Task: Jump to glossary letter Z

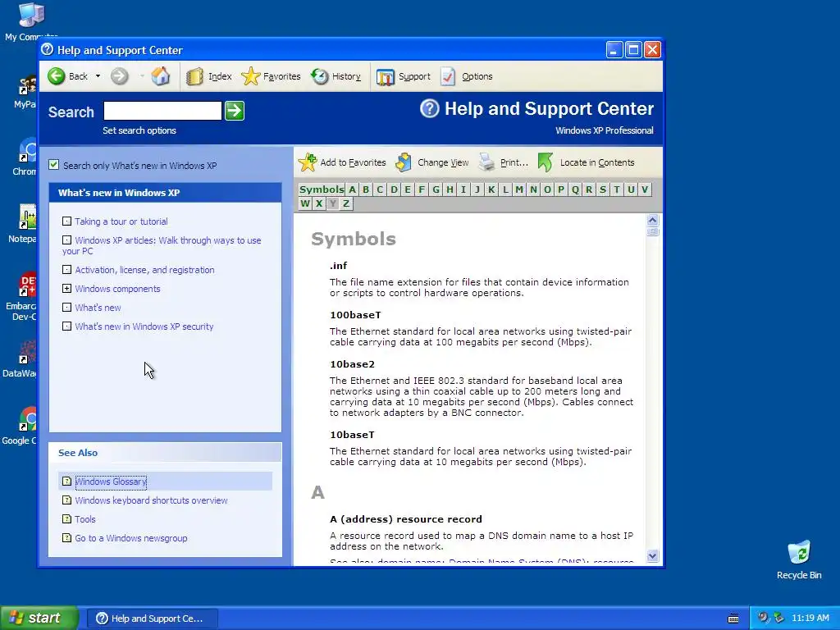Action: (346, 203)
